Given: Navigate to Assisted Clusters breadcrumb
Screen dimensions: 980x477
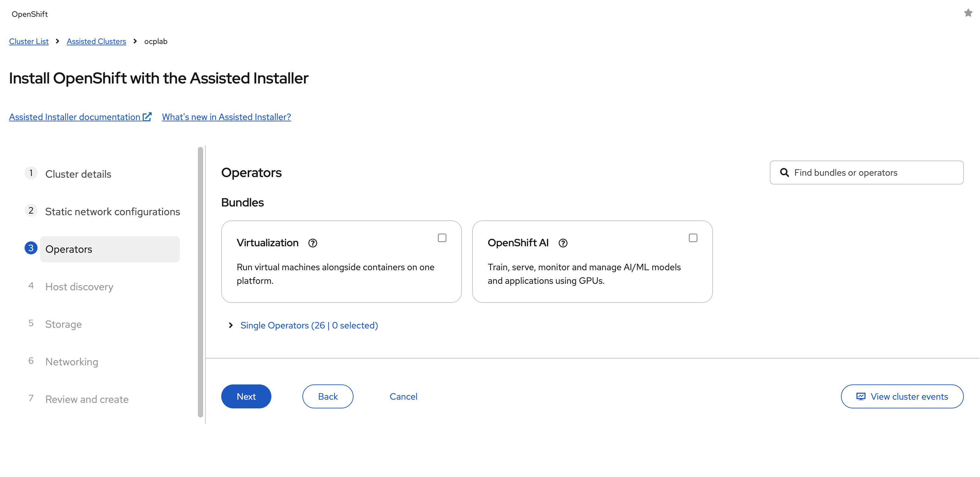Looking at the screenshot, I should [x=96, y=41].
